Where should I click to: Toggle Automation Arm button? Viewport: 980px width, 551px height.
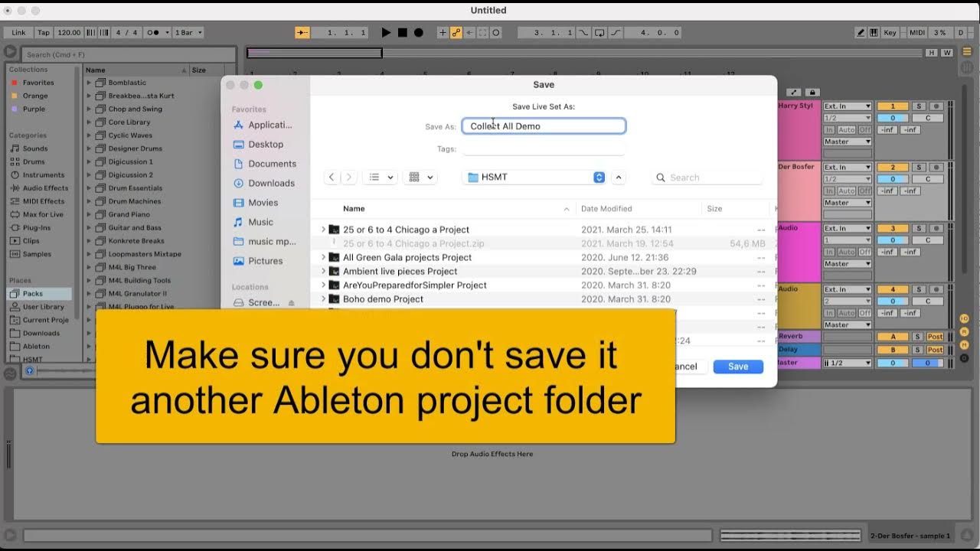point(456,33)
